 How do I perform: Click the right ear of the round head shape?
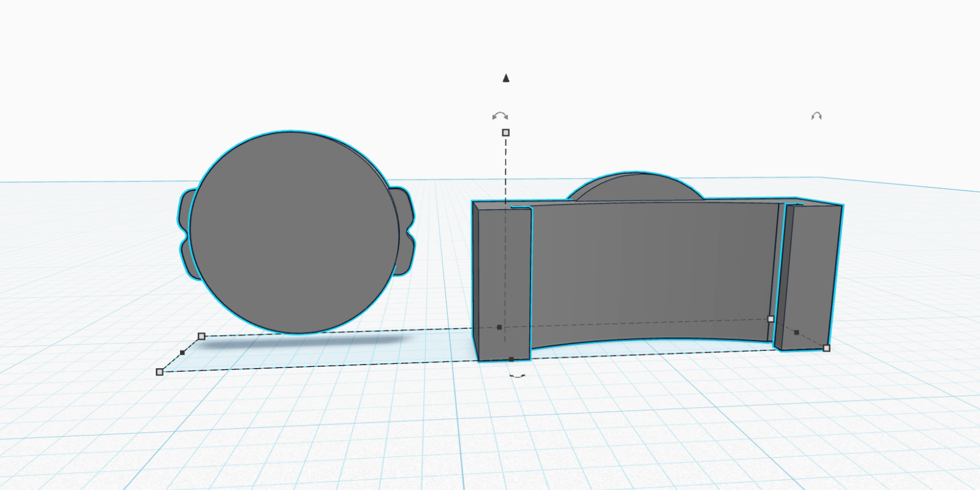point(405,232)
